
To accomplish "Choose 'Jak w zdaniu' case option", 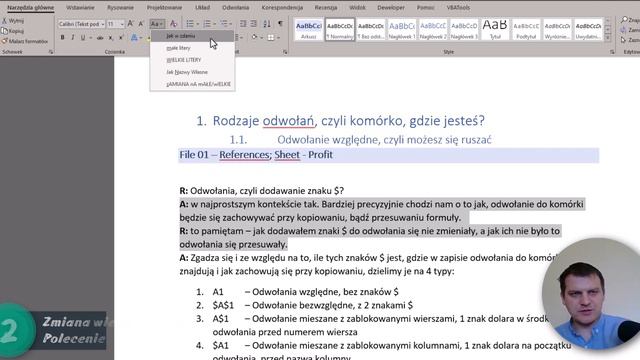I will 192,36.
